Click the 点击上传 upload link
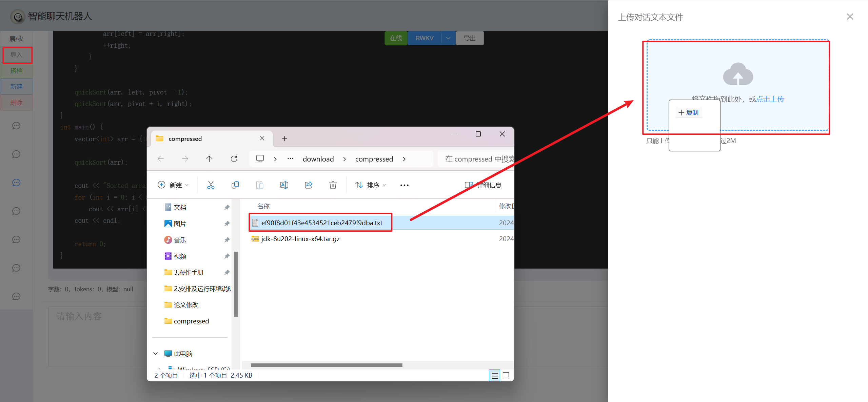Viewport: 868px width, 402px height. tap(770, 99)
